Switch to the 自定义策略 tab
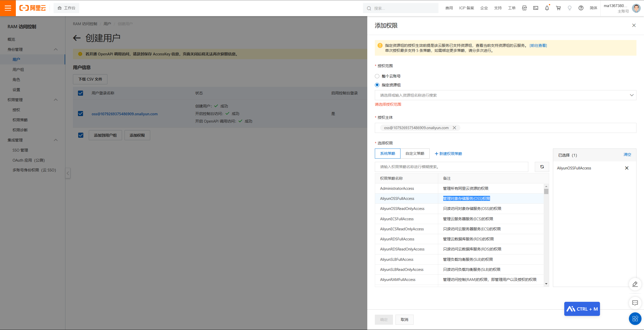This screenshot has width=644, height=330. coord(415,154)
